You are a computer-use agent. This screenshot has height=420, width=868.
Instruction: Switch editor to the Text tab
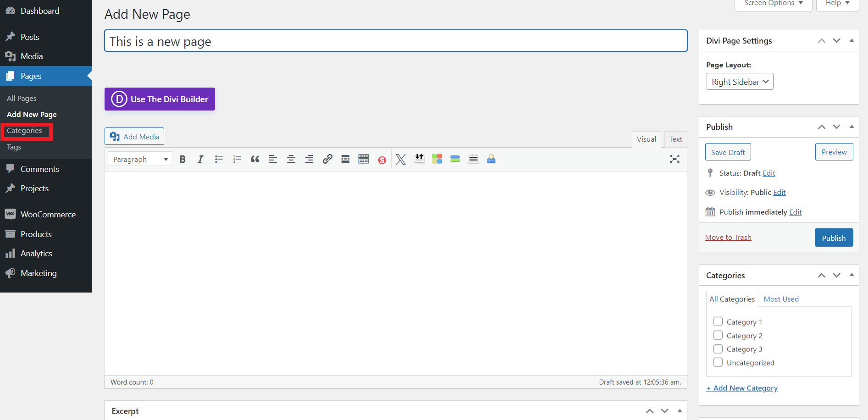(675, 139)
